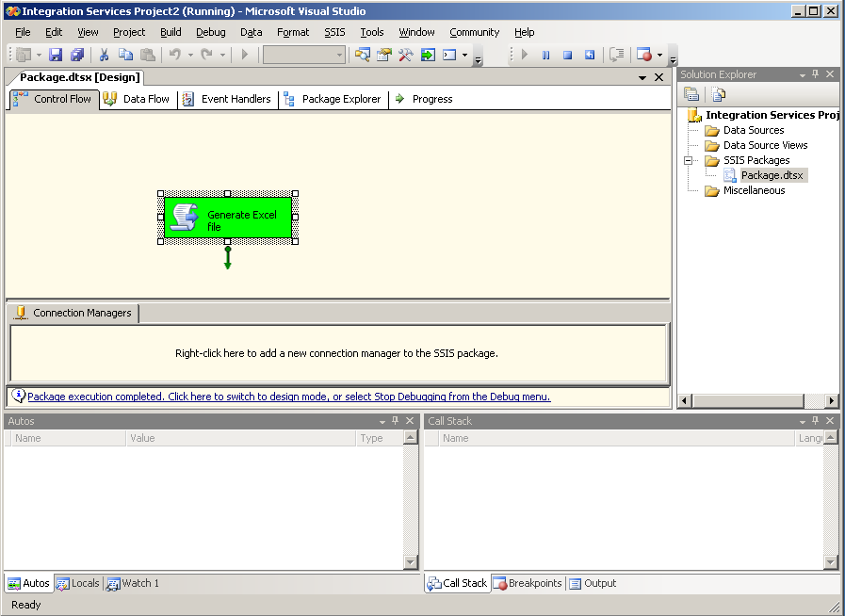This screenshot has width=845, height=616.
Task: Click the Cut scissors icon
Action: tap(104, 55)
